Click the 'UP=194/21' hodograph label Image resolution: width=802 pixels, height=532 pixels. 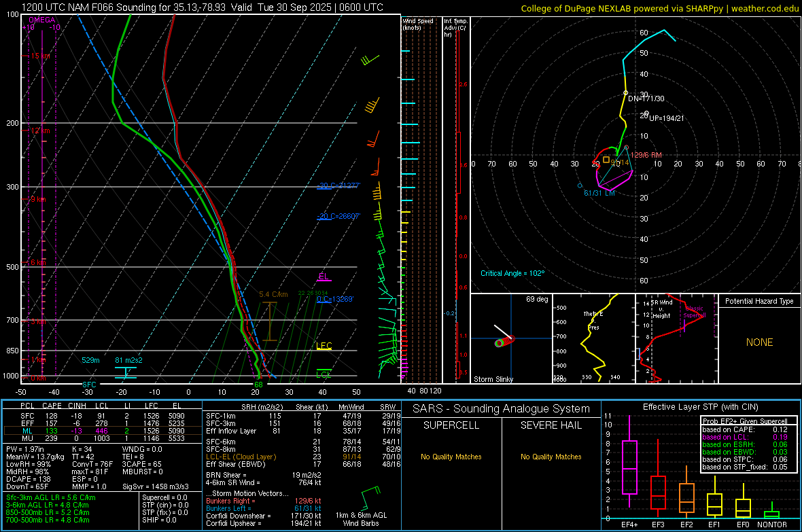tap(667, 118)
